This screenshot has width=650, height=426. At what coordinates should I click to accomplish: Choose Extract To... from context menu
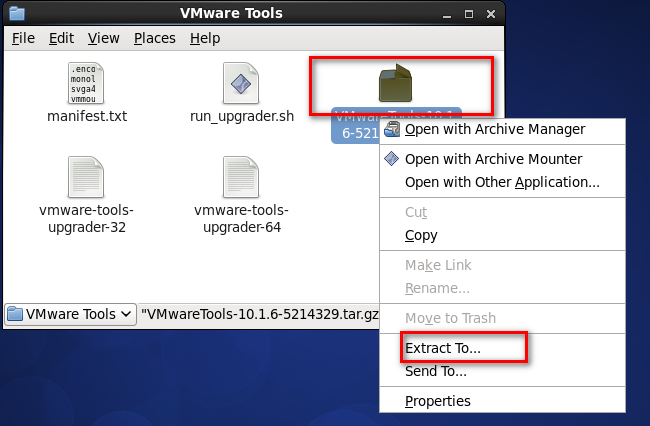click(502, 348)
